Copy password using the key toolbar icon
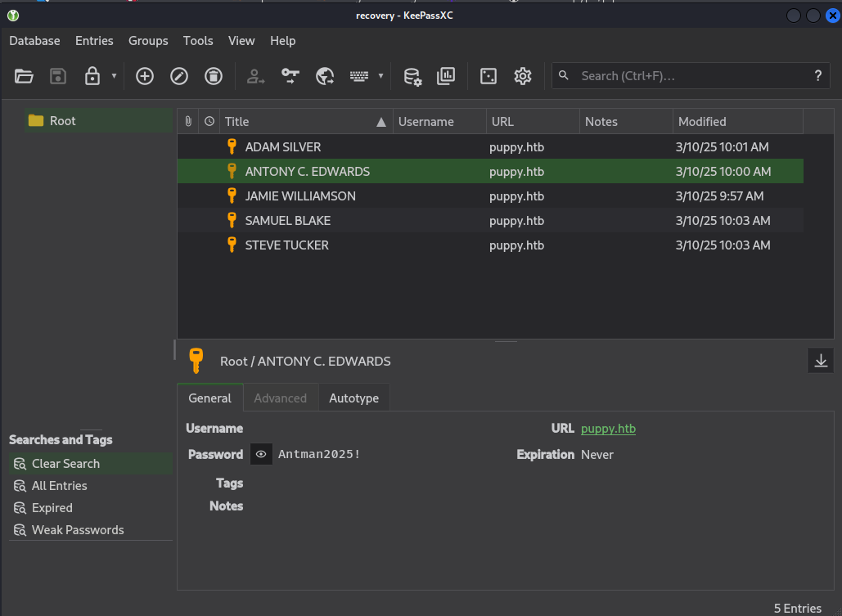Viewport: 842px width, 616px height. point(290,76)
